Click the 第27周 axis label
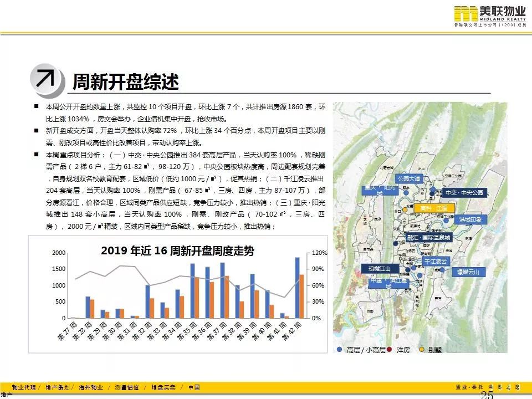 (x=67, y=331)
